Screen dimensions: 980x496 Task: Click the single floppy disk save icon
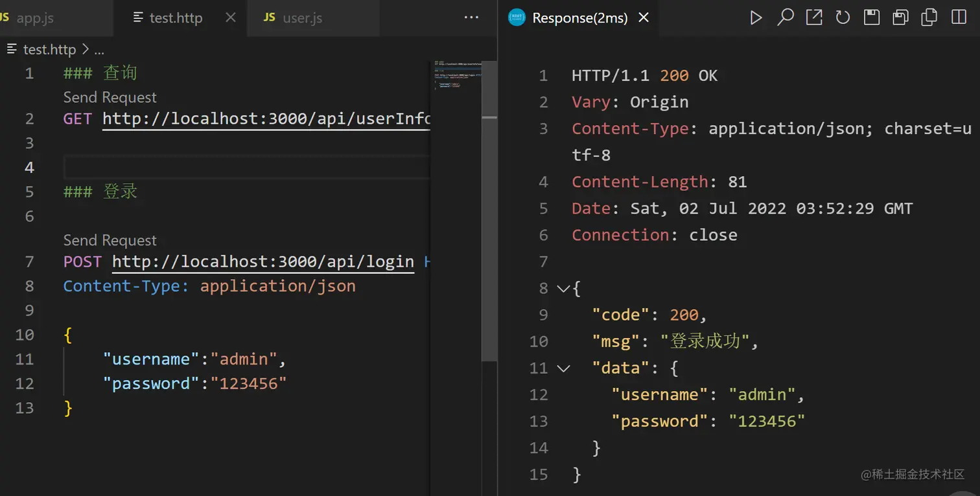(872, 17)
